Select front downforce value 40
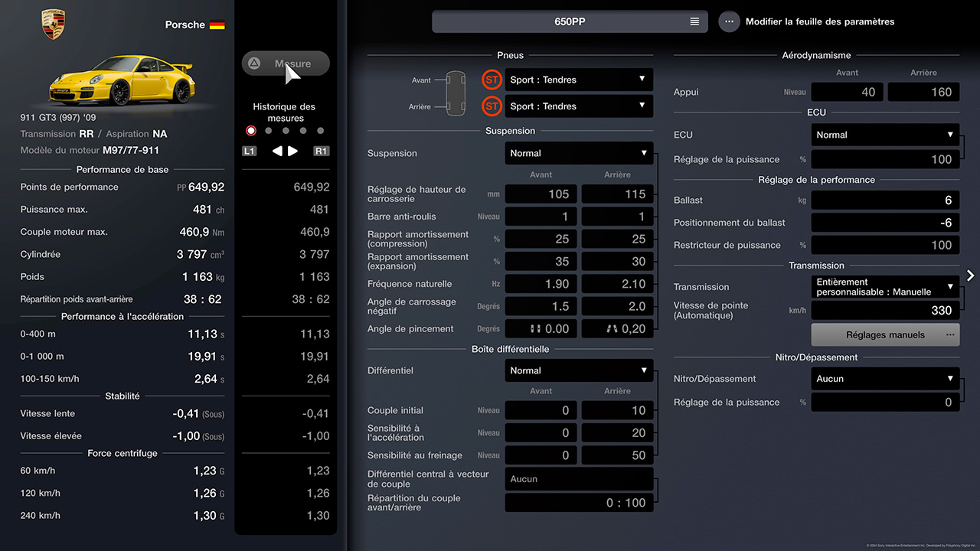Image resolution: width=980 pixels, height=551 pixels. click(848, 92)
